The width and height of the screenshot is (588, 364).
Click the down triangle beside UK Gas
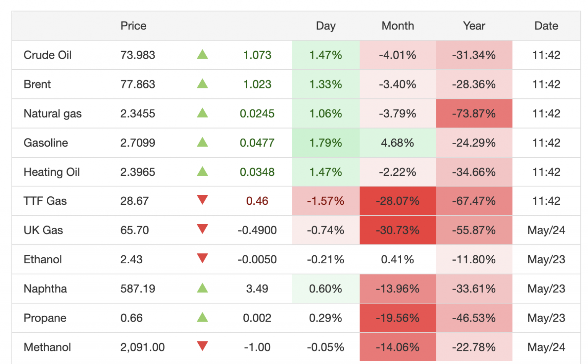(203, 230)
